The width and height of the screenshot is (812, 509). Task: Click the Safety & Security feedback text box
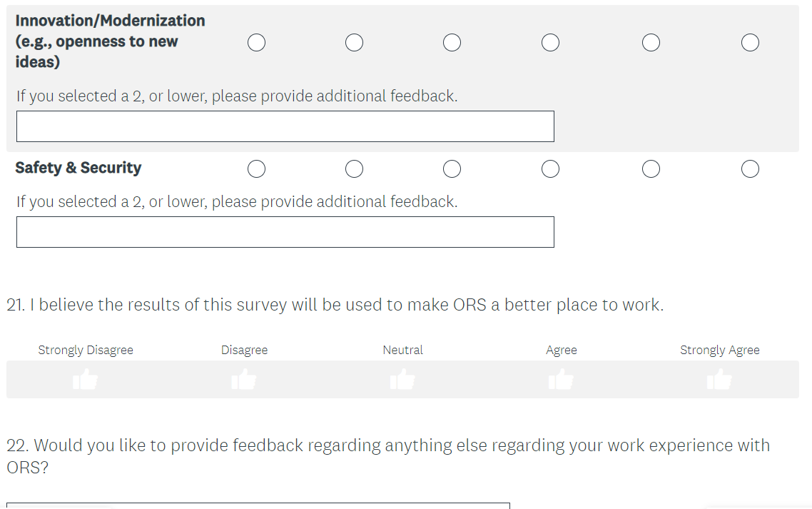[x=285, y=232]
